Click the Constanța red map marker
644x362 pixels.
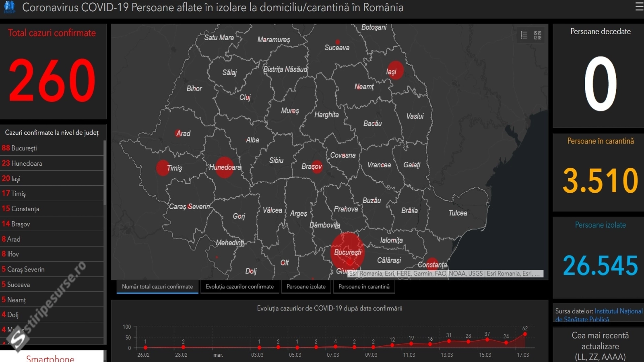(x=432, y=263)
